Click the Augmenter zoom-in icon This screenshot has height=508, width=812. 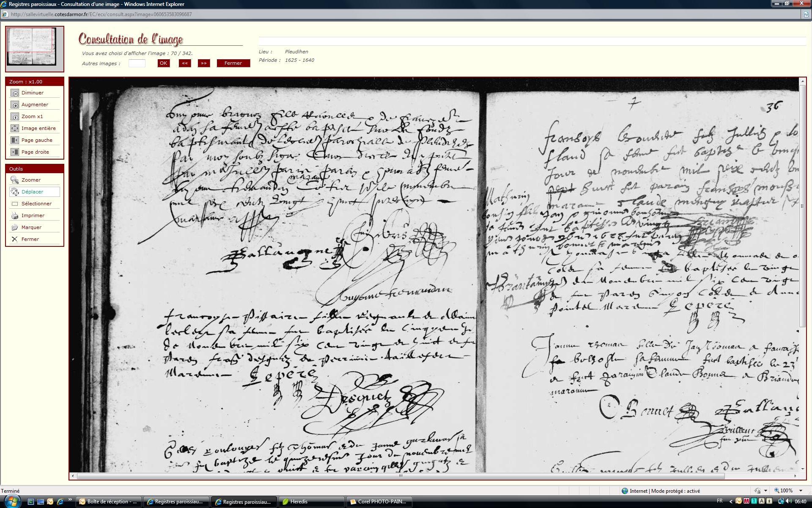(x=15, y=105)
